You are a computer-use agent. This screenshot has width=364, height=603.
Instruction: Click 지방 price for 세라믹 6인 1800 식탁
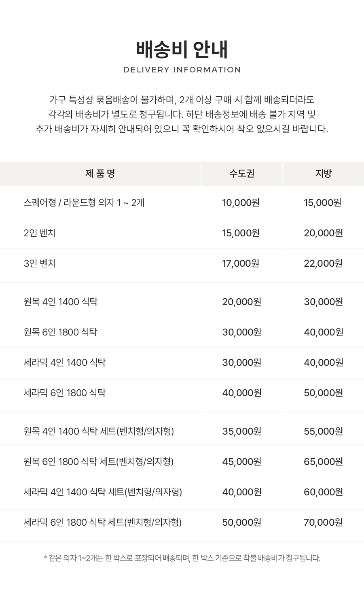point(323,393)
